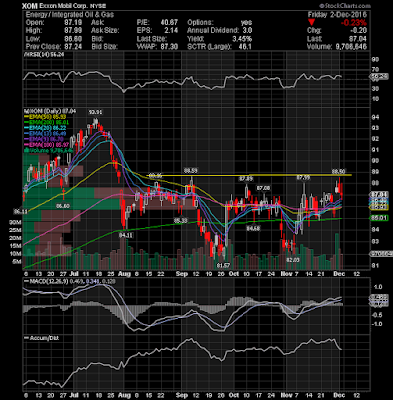Click the yellow EMA(50) legend entry
Image resolution: width=393 pixels, height=400 pixels.
45,117
